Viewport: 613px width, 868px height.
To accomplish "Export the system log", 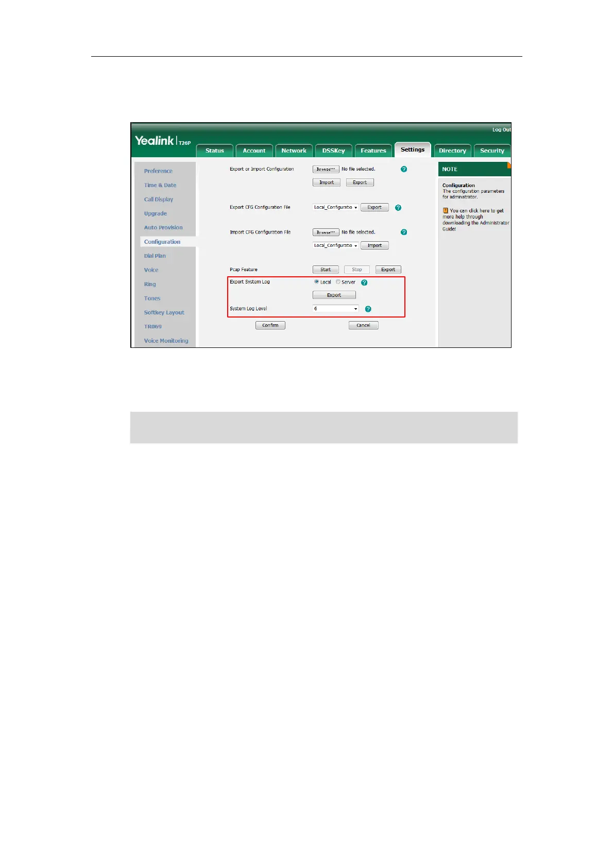I will [334, 295].
